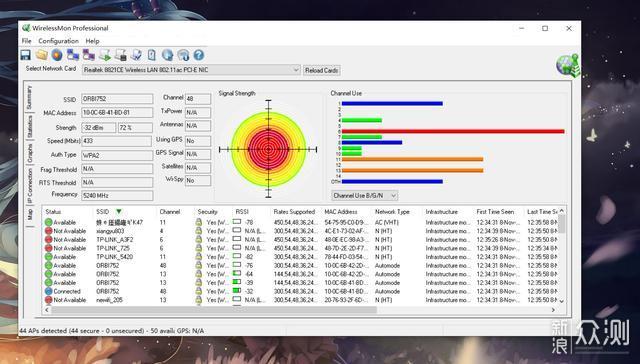Click the globe with info badge icon
Viewport: 640px width, 364px height.
point(183,55)
